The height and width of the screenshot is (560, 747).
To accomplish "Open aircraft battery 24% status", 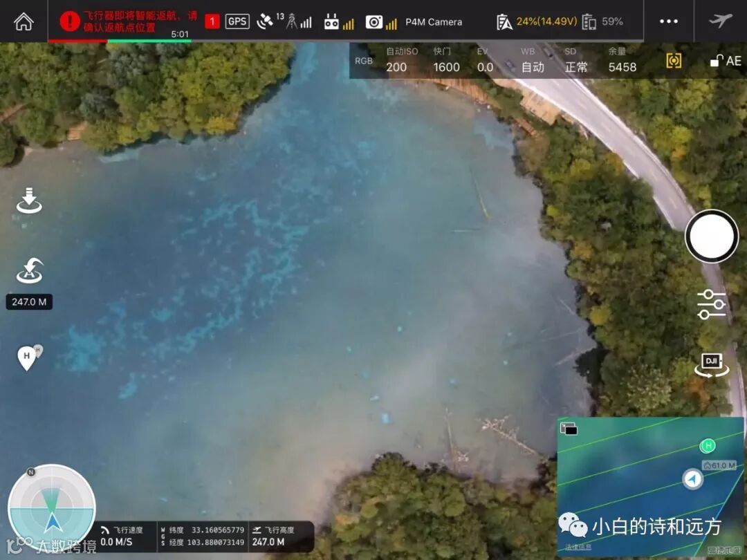I will (537, 22).
